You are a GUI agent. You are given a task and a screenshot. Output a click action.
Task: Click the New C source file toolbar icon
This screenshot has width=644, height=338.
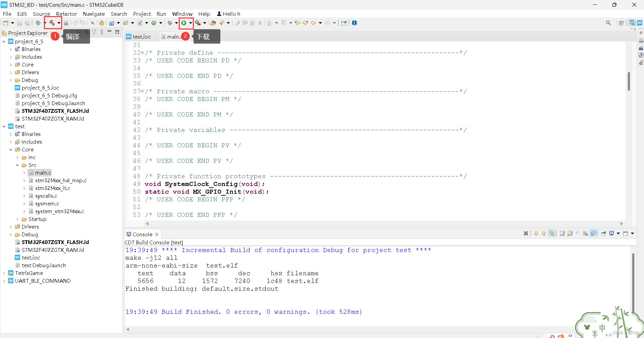[x=140, y=23]
